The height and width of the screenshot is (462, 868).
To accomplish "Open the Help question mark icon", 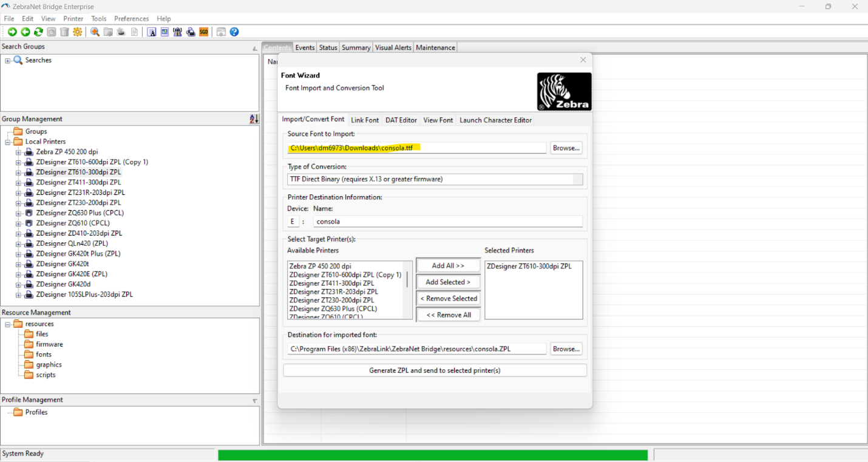I will 234,32.
